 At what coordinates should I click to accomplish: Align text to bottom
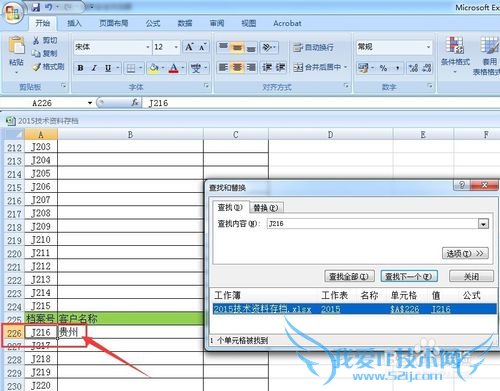point(251,47)
